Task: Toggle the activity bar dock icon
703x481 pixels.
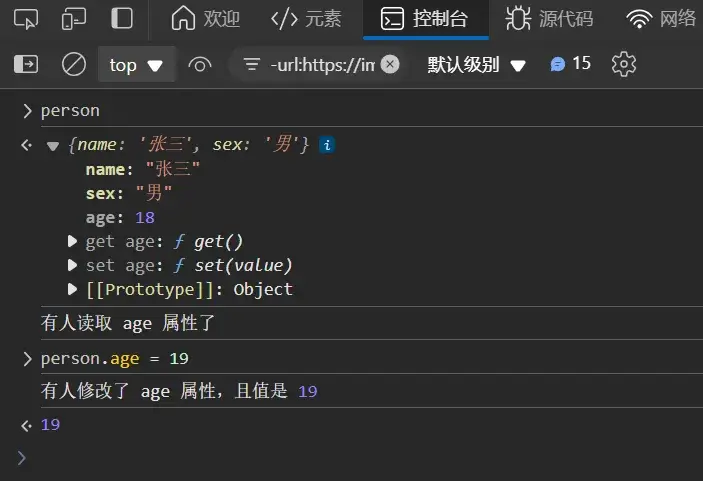Action: click(x=122, y=19)
